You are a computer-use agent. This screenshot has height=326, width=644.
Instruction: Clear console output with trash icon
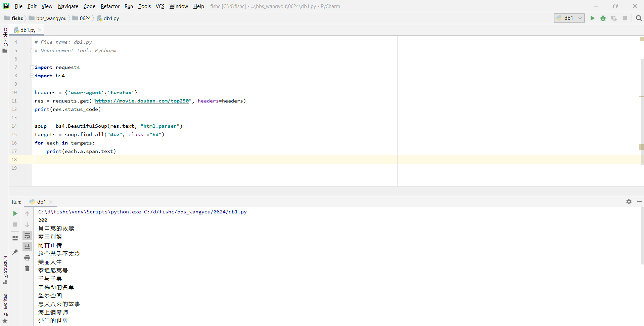tap(27, 268)
